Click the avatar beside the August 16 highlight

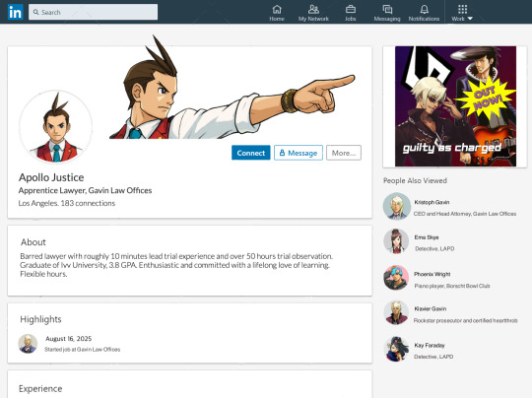coord(28,344)
